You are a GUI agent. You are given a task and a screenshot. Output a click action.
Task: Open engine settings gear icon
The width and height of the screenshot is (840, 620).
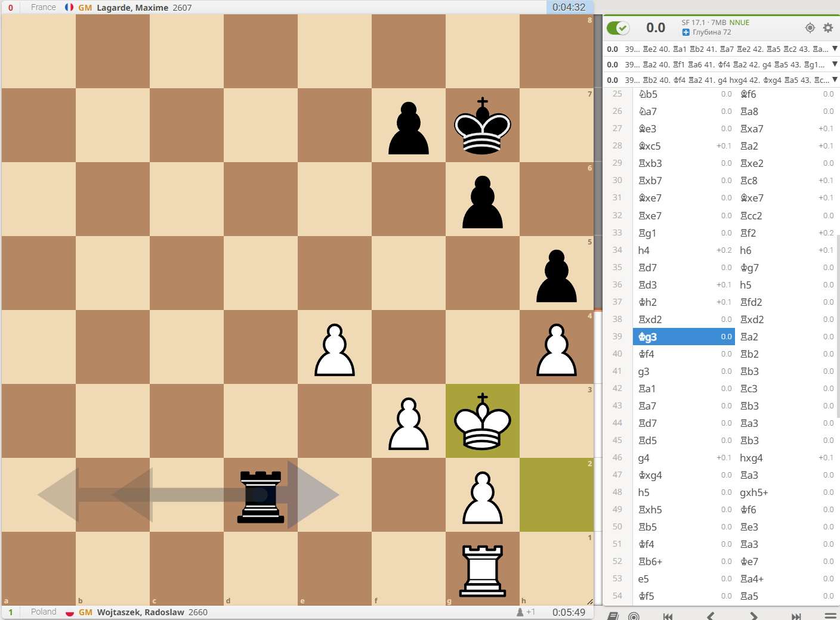tap(828, 27)
